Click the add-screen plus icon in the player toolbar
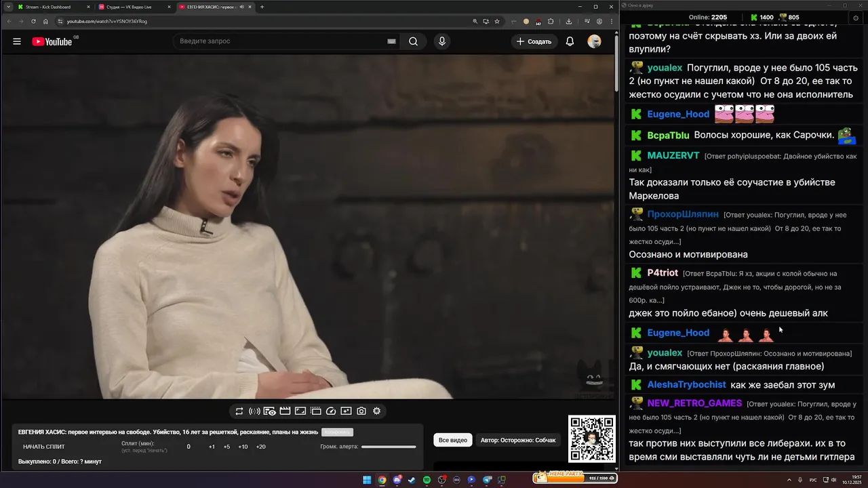This screenshot has width=868, height=488. pyautogui.click(x=346, y=411)
